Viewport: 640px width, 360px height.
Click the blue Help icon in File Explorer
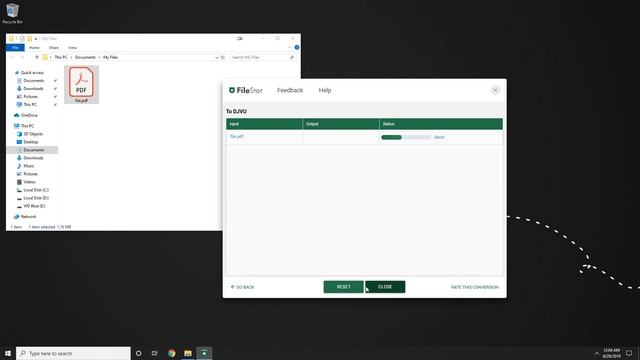pos(297,47)
